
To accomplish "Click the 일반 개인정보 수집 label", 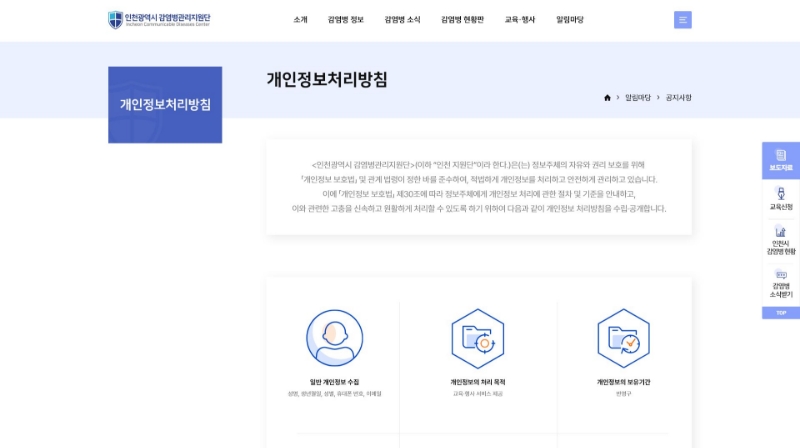I will pyautogui.click(x=334, y=382).
